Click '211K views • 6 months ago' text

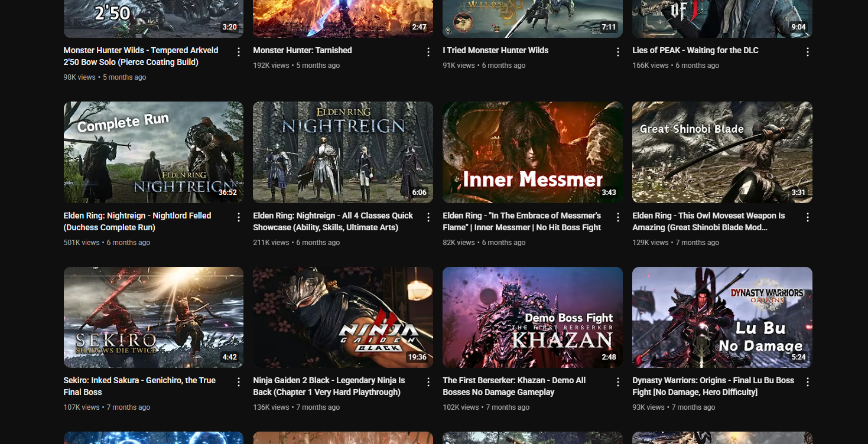[x=297, y=243]
